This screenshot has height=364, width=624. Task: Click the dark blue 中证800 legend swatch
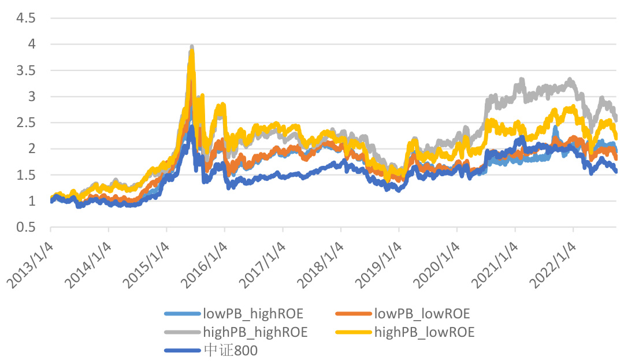(182, 350)
